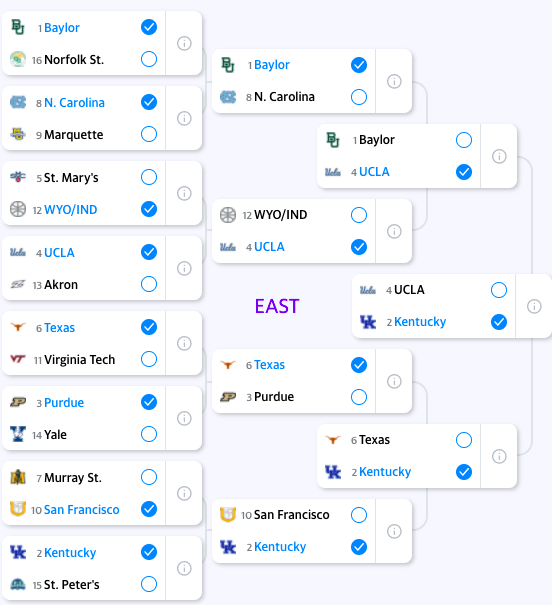This screenshot has height=605, width=552.
Task: Select Virginia Tech radio button
Action: point(149,359)
